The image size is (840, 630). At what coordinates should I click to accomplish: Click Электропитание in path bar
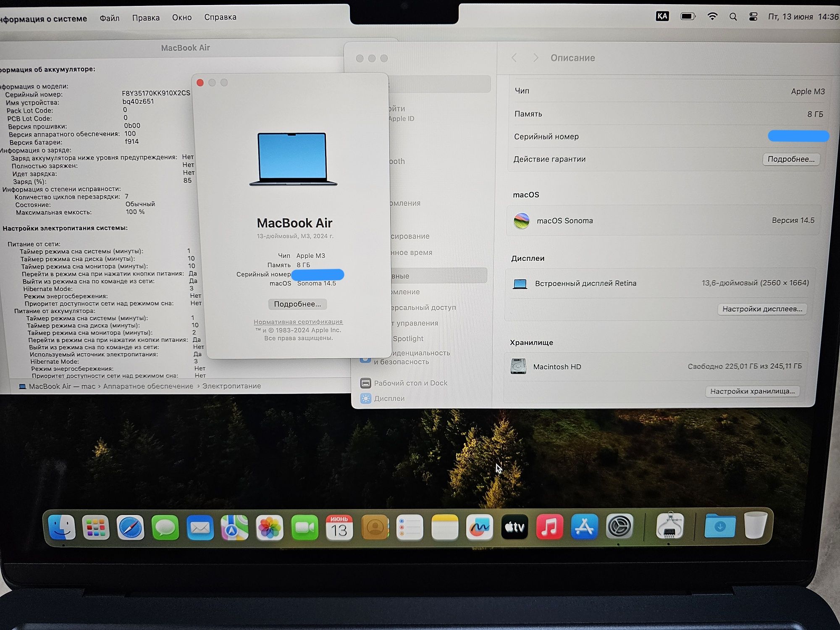231,386
